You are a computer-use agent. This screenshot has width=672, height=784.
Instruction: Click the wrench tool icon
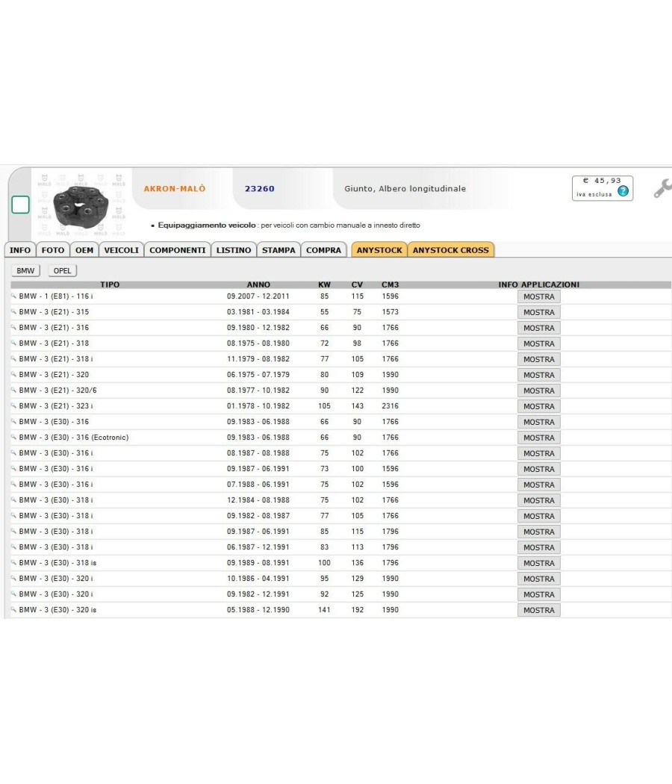pyautogui.click(x=662, y=188)
